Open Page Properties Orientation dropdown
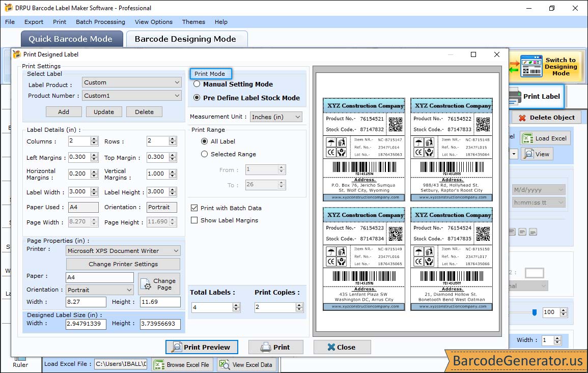This screenshot has width=588, height=373. coord(100,290)
